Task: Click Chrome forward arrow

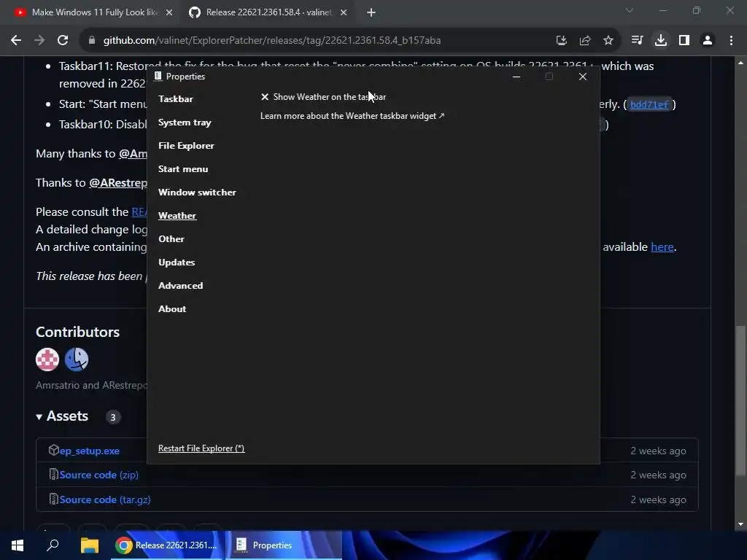Action: point(39,41)
